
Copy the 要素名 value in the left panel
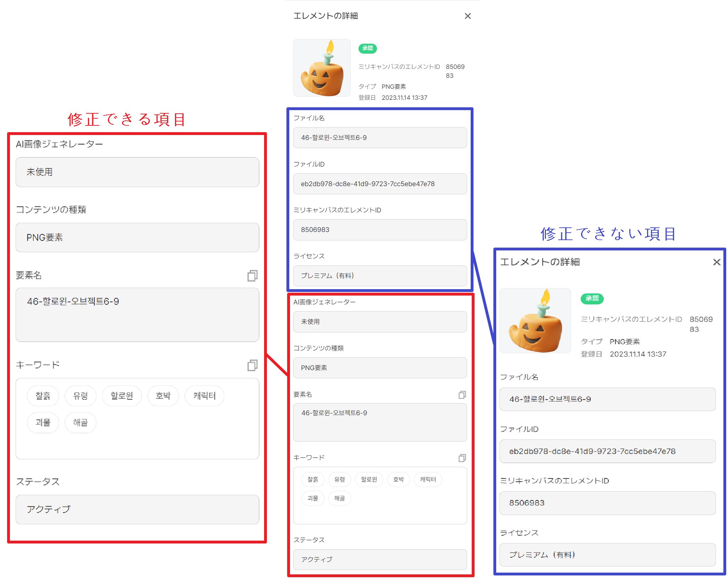[252, 276]
